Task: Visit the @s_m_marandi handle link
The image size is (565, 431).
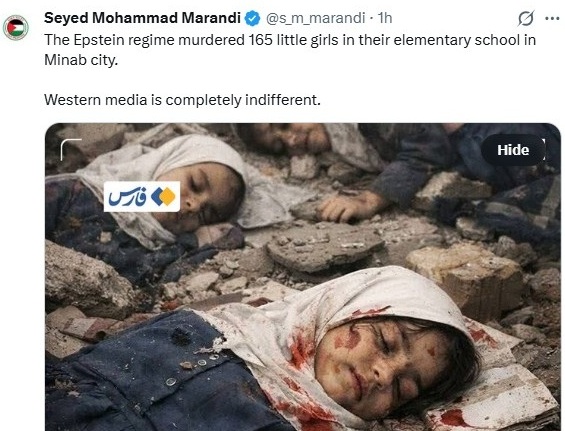Action: pos(316,18)
